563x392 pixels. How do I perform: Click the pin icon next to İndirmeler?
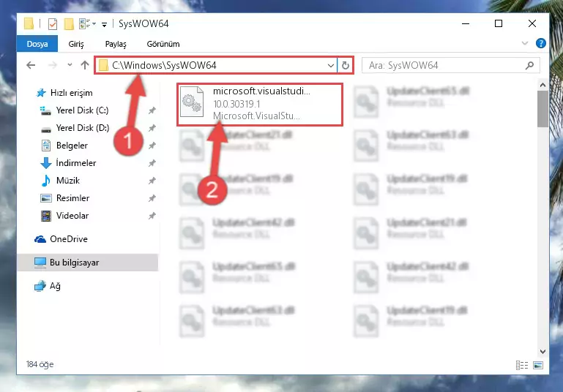[x=152, y=163]
